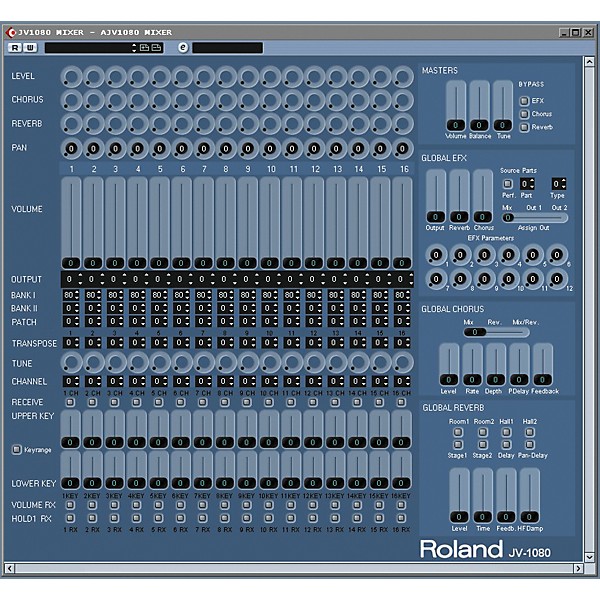Open the edit 'e' icon in toolbar
Viewport: 600px width, 600px height.
(x=183, y=48)
